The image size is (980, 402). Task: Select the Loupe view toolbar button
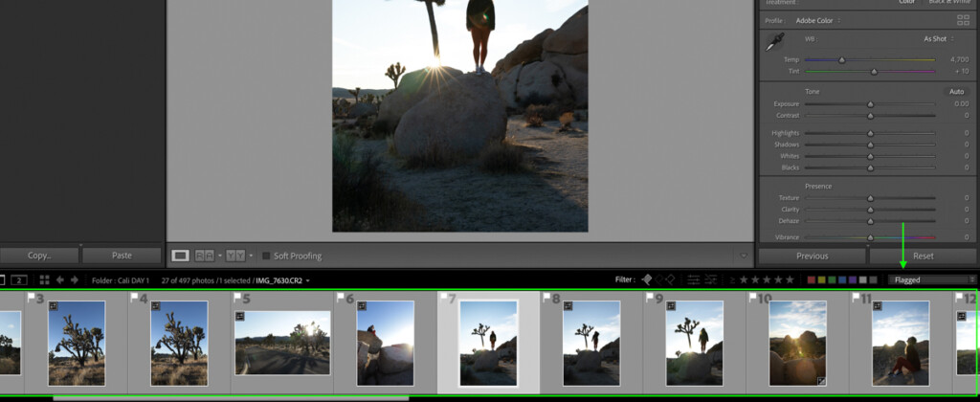click(180, 256)
